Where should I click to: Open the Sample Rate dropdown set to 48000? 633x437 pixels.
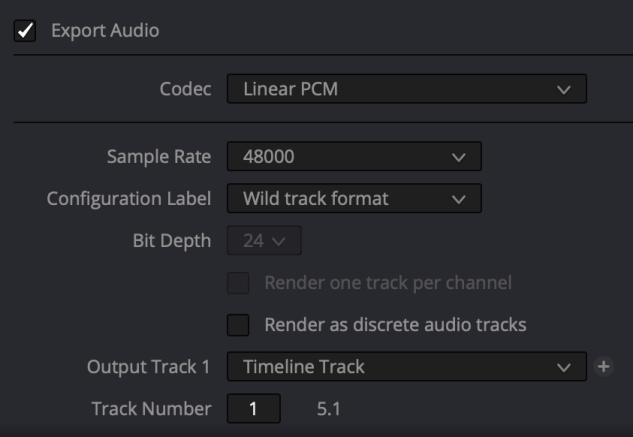354,157
